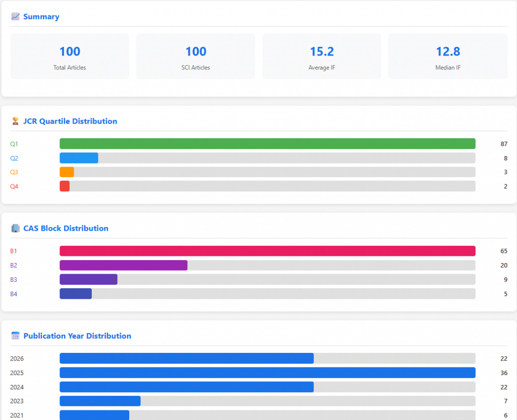
Task: Click the B2 label
Action: (x=14, y=266)
